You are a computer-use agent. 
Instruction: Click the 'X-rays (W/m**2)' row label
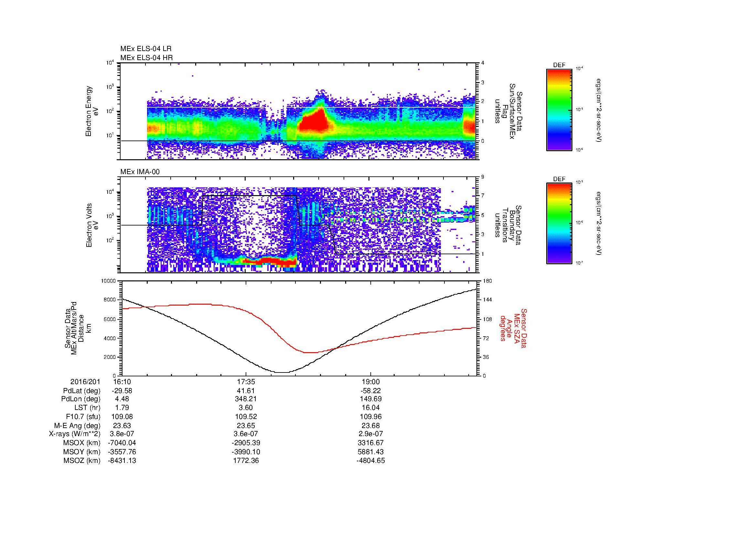74,434
